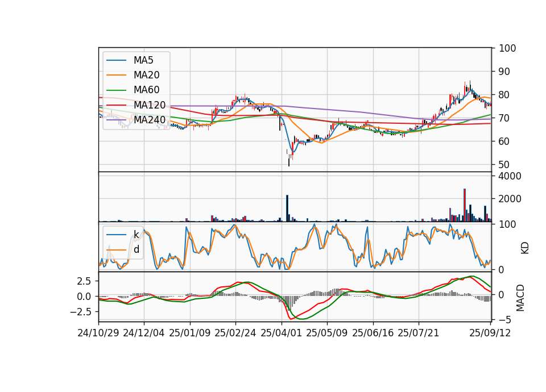
Task: Click the price axis value 50
Action: [x=504, y=165]
